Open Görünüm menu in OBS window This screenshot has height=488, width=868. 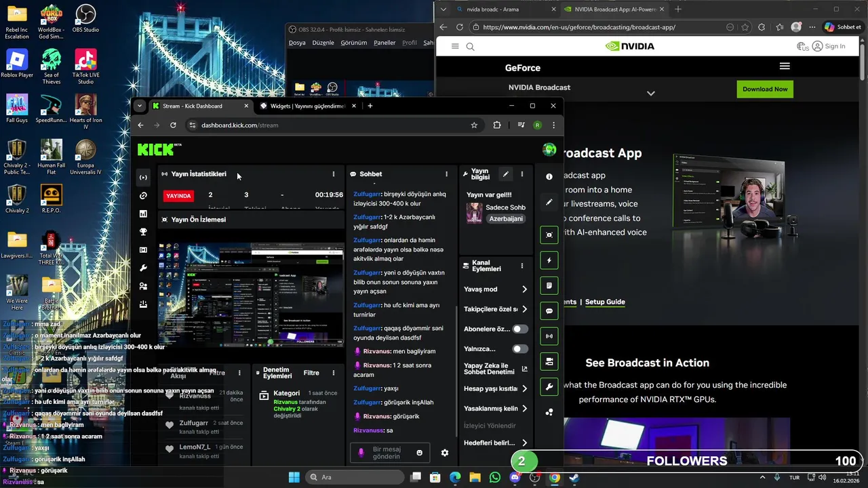[x=353, y=43]
